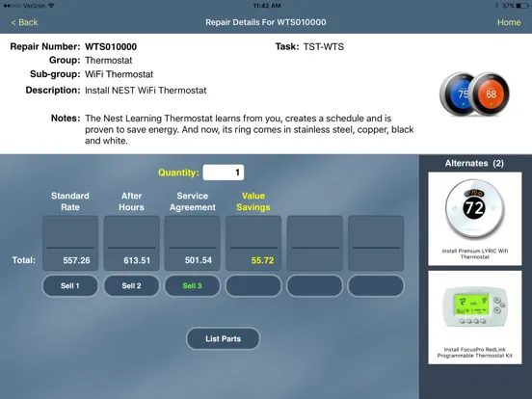Click the yellow Value Savings column header
The image size is (532, 399).
pos(253,201)
